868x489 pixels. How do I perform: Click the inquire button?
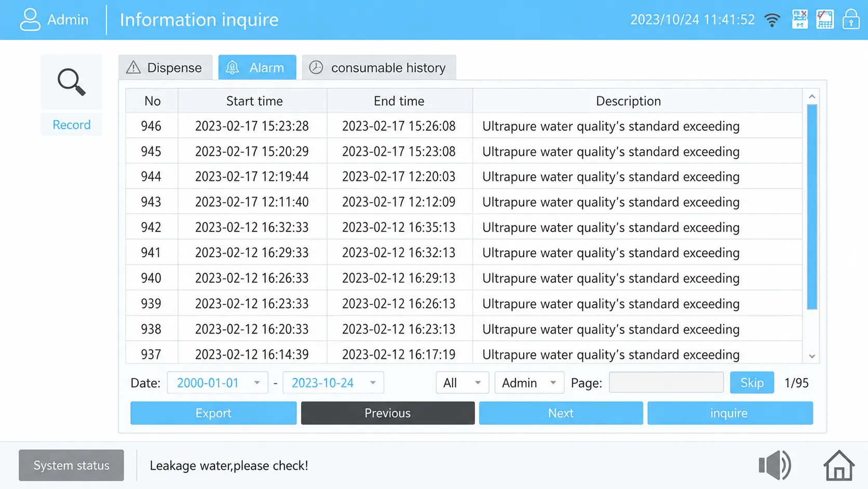coord(730,413)
